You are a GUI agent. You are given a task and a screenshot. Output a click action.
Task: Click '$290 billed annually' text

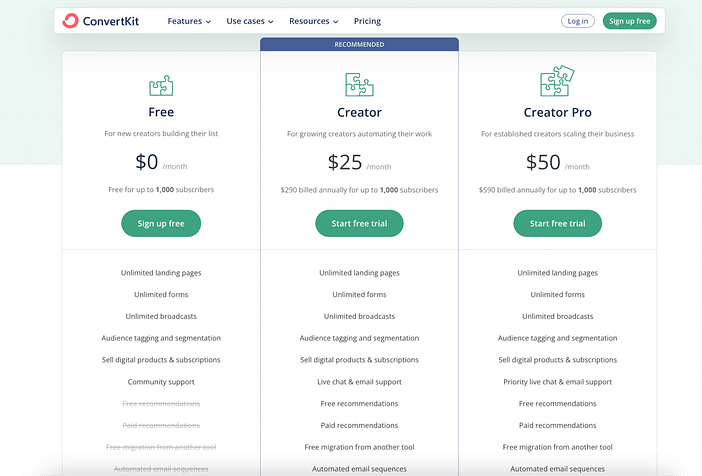tap(312, 190)
